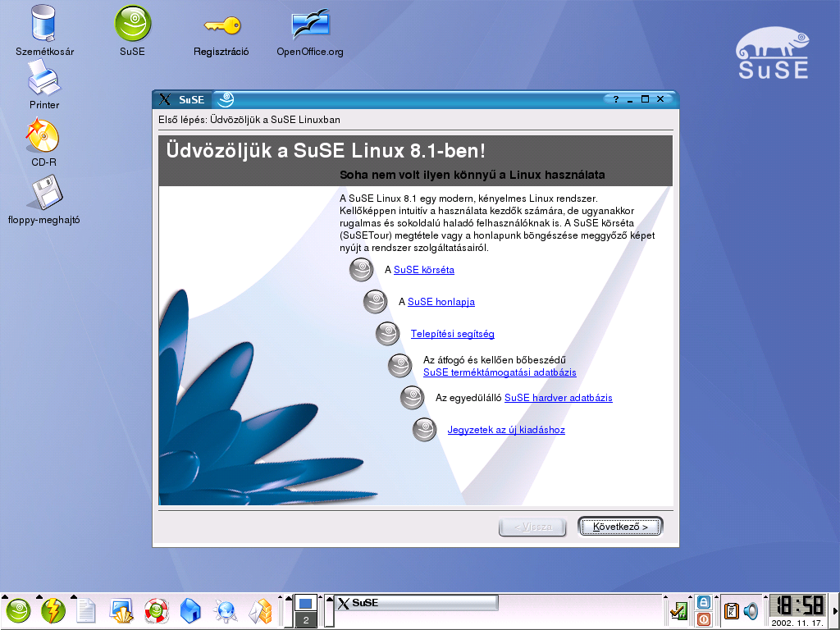Expand the small arrow above the lightning icon

(x=39, y=596)
